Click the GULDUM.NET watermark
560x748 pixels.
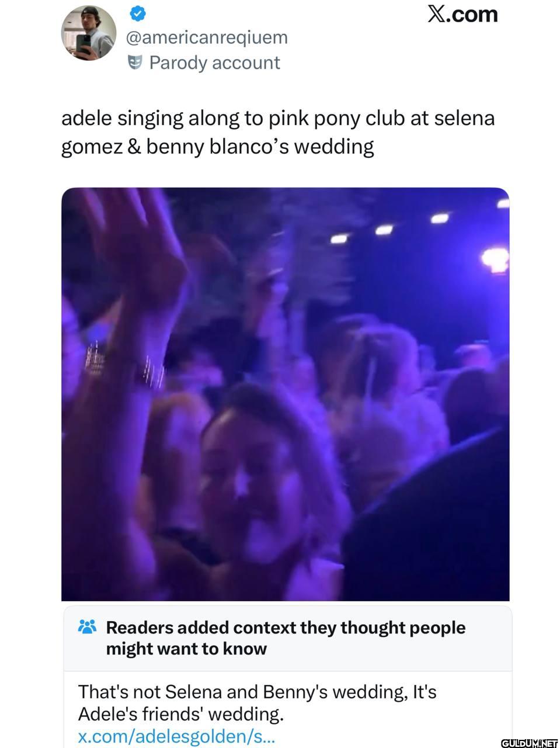[529, 743]
